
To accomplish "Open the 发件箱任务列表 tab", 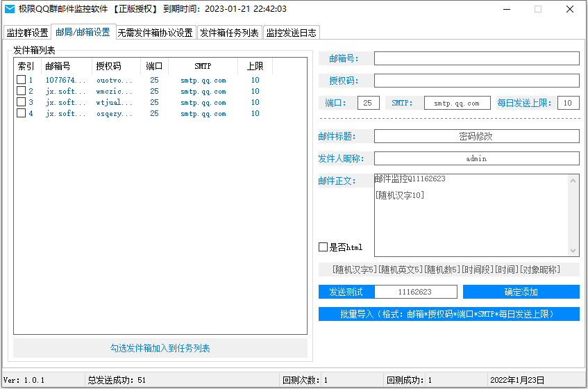I will 229,33.
